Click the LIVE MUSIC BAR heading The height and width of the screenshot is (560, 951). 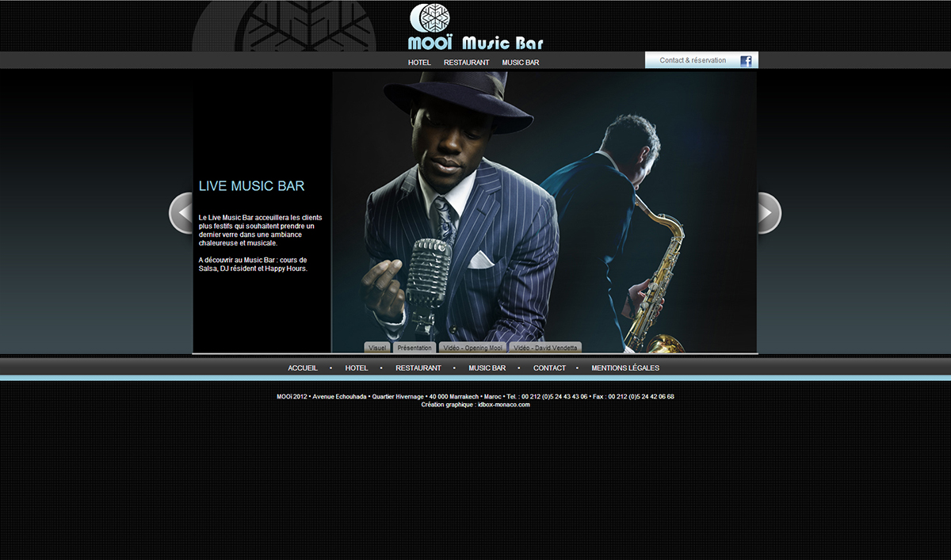point(251,186)
